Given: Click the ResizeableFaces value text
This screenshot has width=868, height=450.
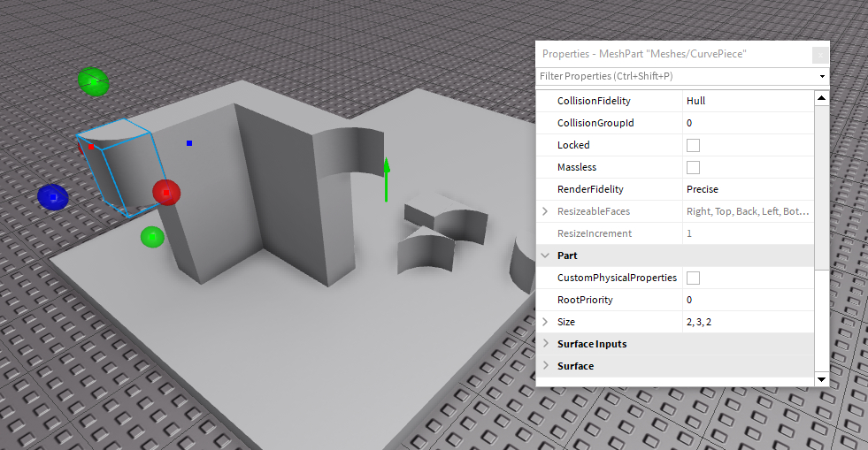Looking at the screenshot, I should pos(748,211).
